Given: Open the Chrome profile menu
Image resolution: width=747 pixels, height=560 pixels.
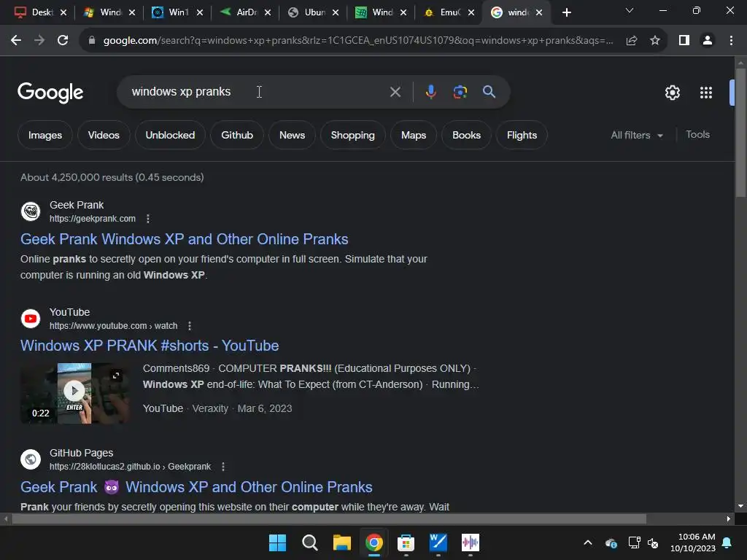Looking at the screenshot, I should point(708,41).
